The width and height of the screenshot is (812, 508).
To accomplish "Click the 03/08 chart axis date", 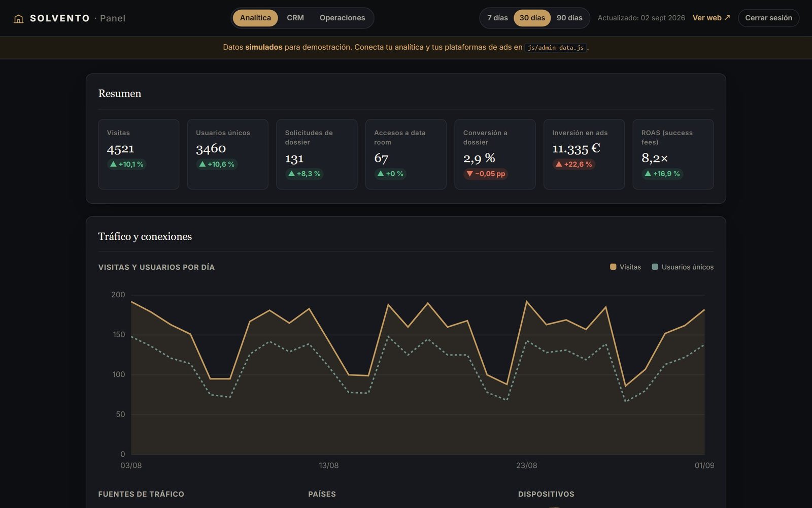I will tap(131, 465).
